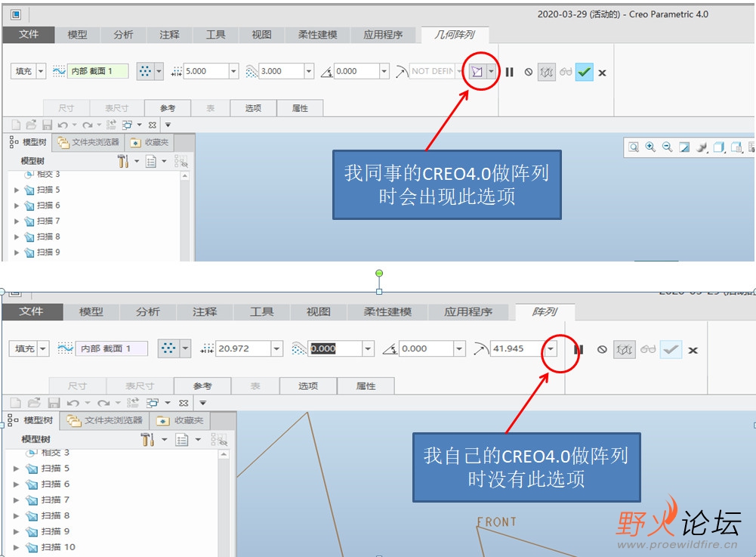Click undo icon in upper quick access toolbar
Screen dimensions: 756x557
click(63, 125)
